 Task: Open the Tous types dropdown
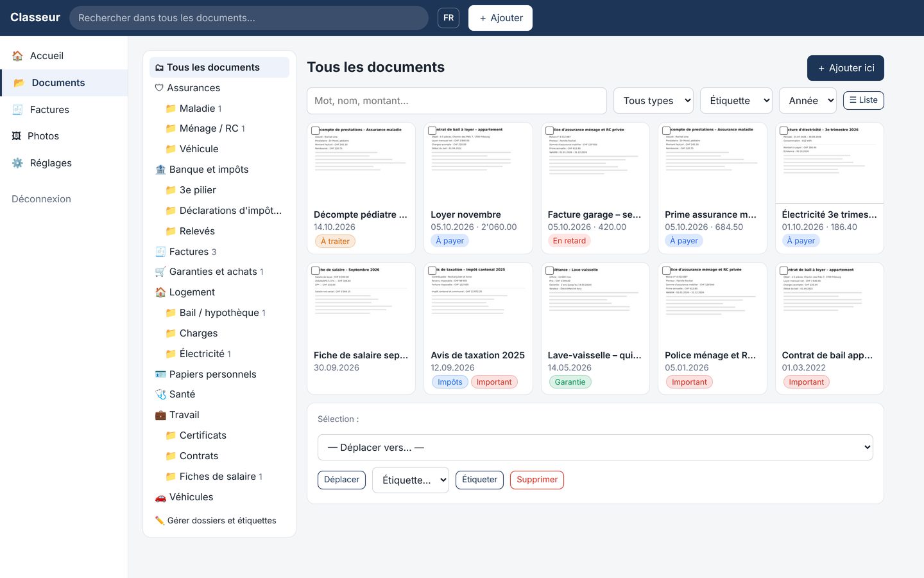coord(653,101)
